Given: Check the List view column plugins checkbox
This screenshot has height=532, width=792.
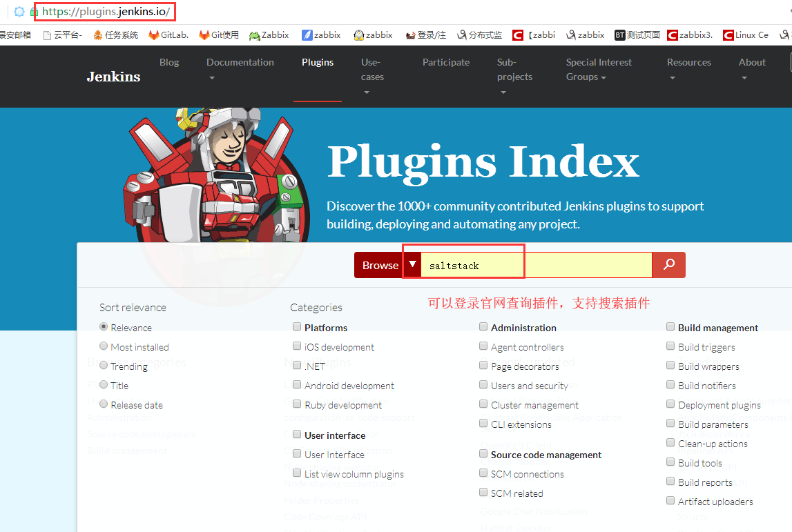Looking at the screenshot, I should click(297, 473).
